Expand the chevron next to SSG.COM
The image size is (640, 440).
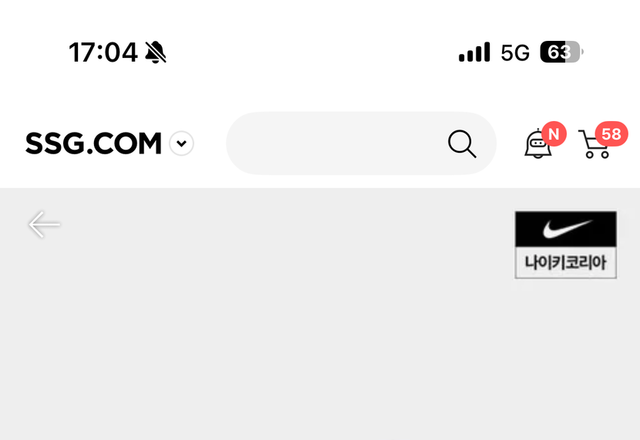tap(182, 143)
